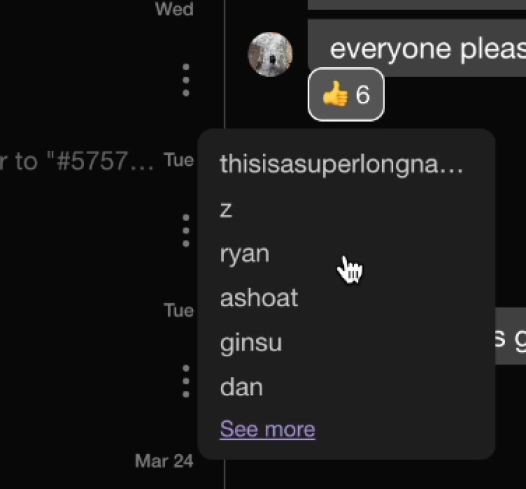
Task: Click the "everyone pleas" message bubble
Action: pos(417,48)
